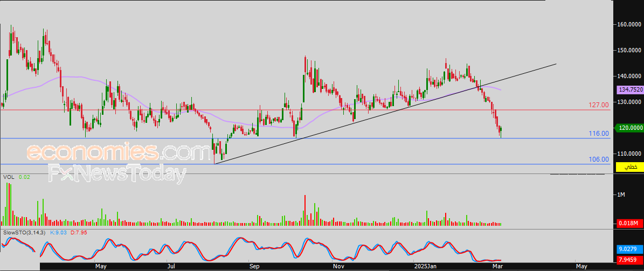Viewport: 644px width, 271px height.
Task: Click the 1M volume axis label
Action: pos(621,194)
